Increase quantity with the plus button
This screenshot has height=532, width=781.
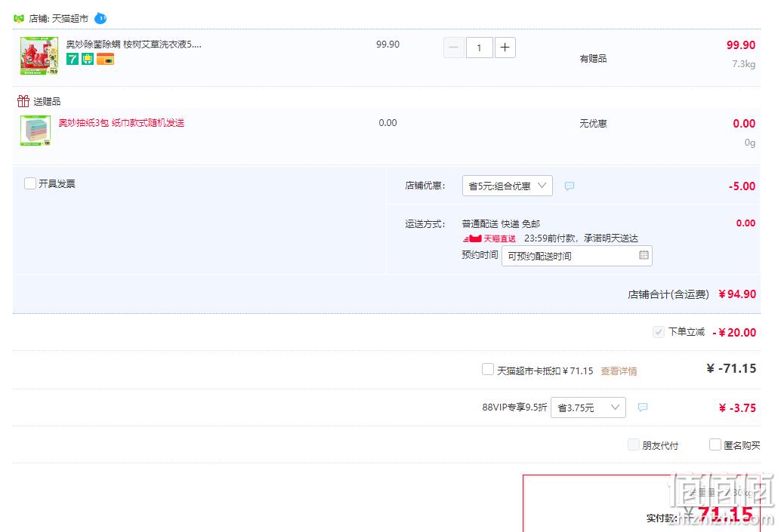pos(505,48)
